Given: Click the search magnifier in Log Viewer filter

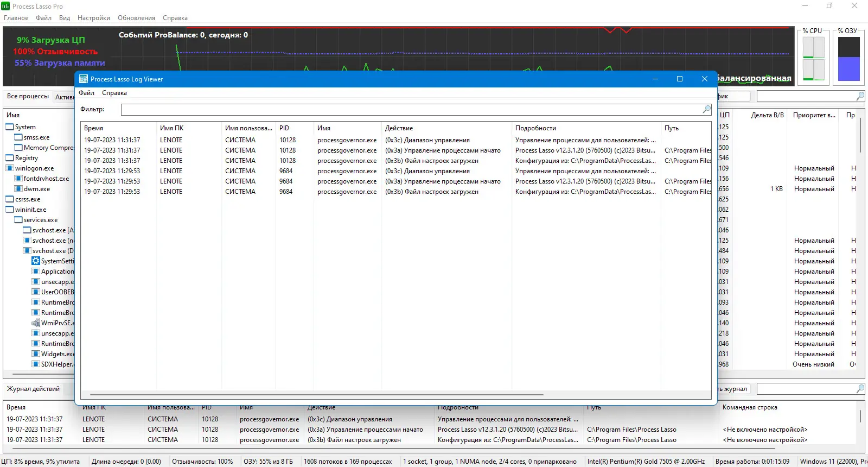Looking at the screenshot, I should [x=706, y=109].
